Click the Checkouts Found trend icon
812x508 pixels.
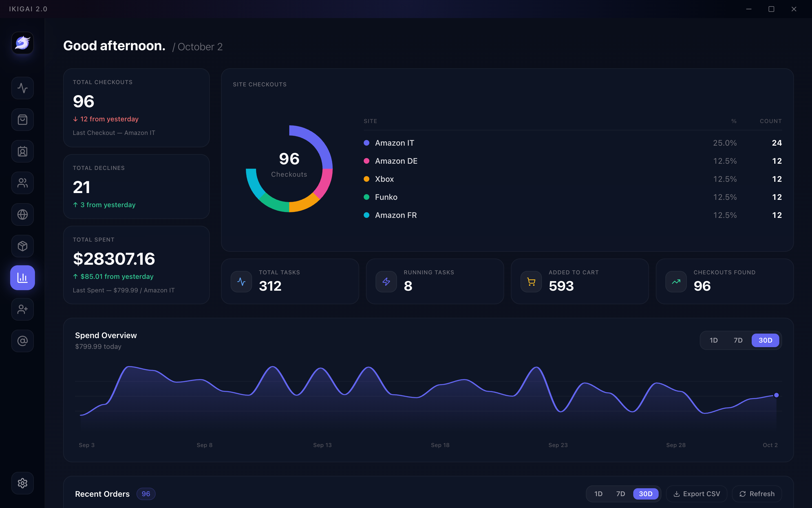click(x=676, y=282)
